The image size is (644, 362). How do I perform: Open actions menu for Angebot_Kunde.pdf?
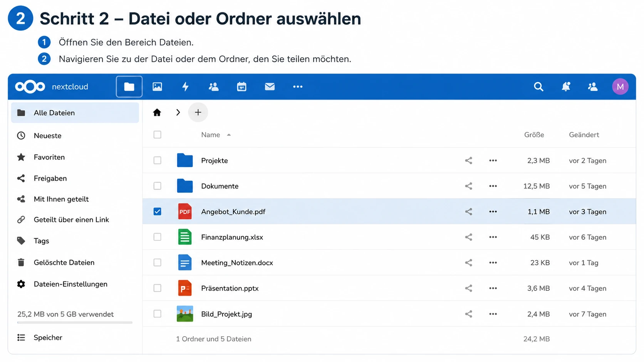tap(493, 212)
